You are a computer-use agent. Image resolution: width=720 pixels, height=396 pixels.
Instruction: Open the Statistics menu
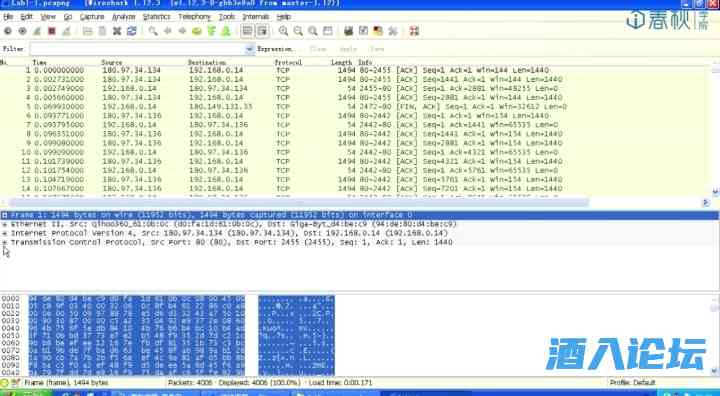[156, 17]
